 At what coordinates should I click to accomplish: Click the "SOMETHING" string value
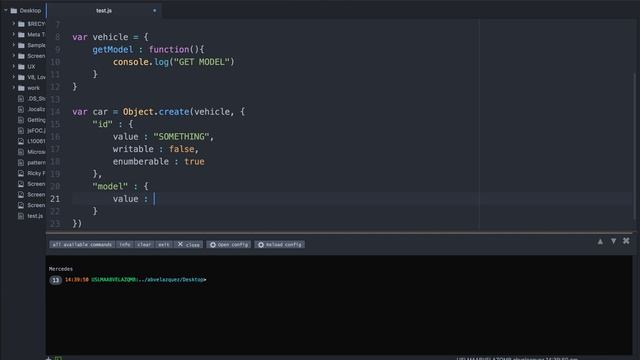click(x=181, y=137)
